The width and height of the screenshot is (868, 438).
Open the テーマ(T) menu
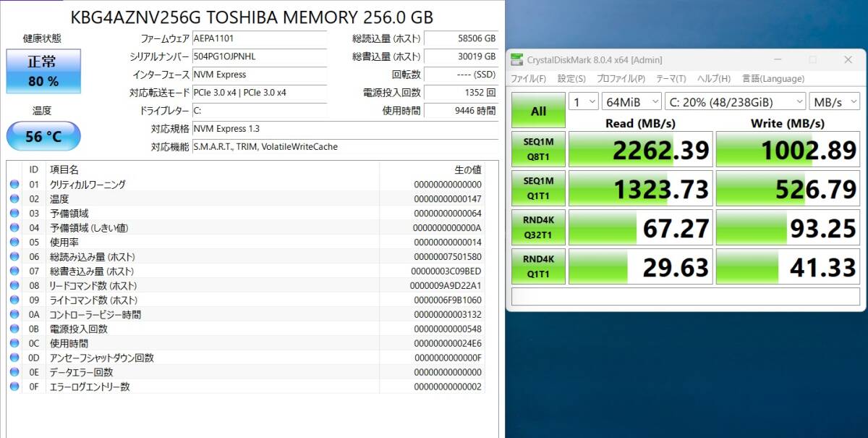click(x=671, y=79)
